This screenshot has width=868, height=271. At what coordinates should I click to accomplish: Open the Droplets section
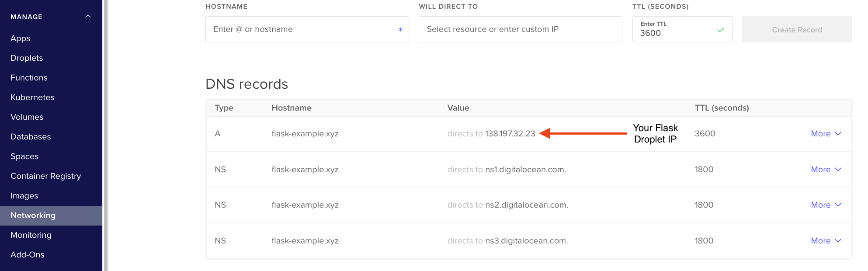pos(26,58)
